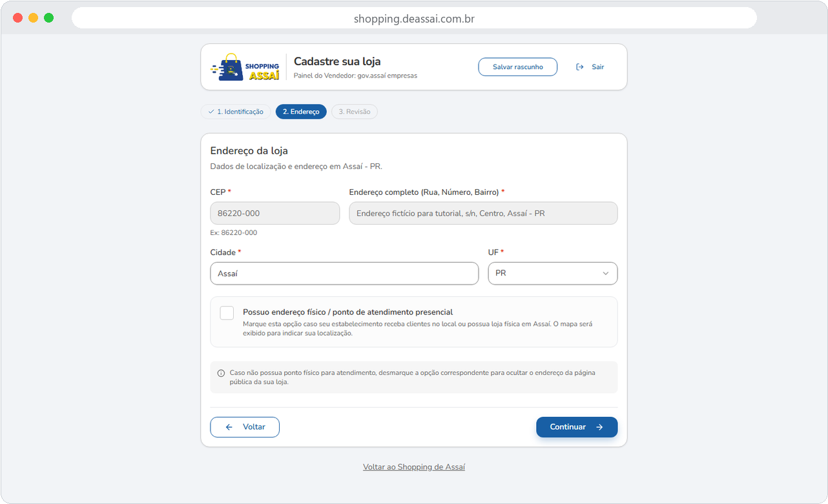828x504 pixels.
Task: Follow the Voltar ao Shopping de Assaí link
Action: (414, 467)
